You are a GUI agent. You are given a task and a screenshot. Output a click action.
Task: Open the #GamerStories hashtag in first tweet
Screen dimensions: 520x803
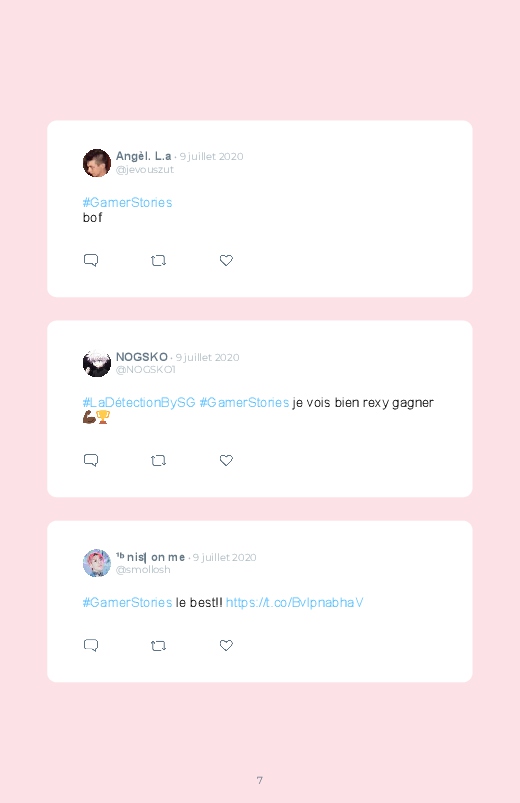pyautogui.click(x=128, y=203)
